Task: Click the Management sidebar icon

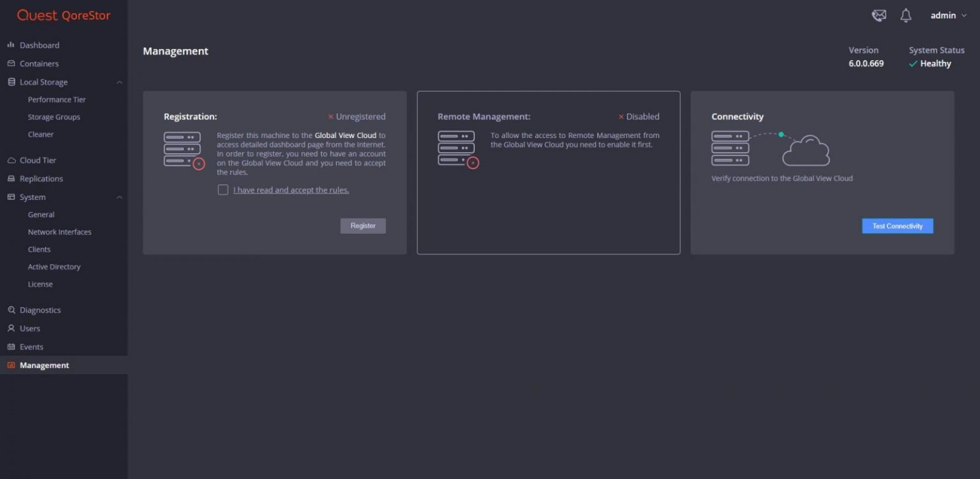Action: pos(11,365)
